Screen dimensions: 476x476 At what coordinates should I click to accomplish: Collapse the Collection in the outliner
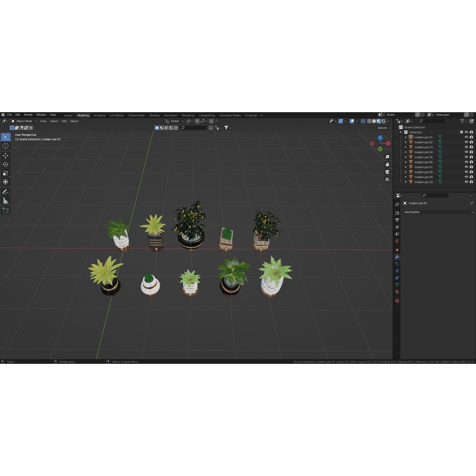[x=401, y=132]
